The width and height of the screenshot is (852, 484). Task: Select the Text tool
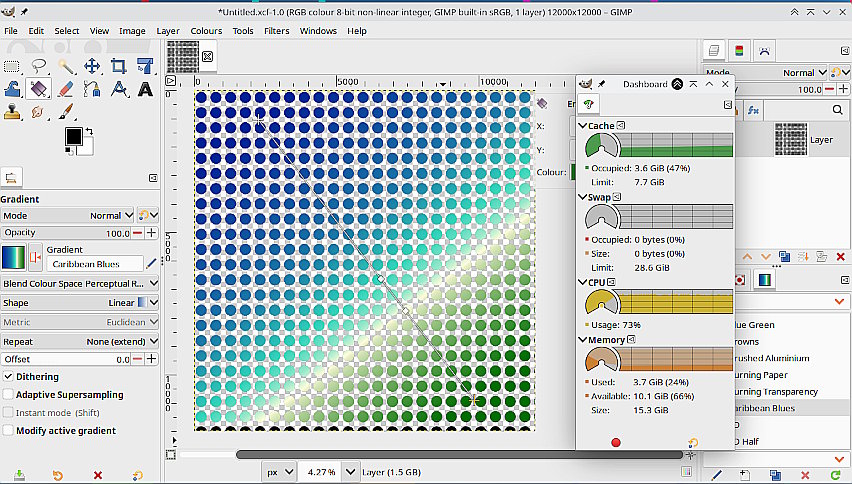tap(145, 89)
